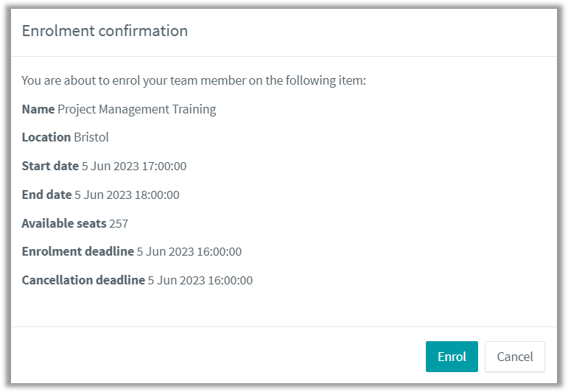Viewport: 568px width, 392px height.
Task: Click the Enrolment confirmation title
Action: pos(105,31)
